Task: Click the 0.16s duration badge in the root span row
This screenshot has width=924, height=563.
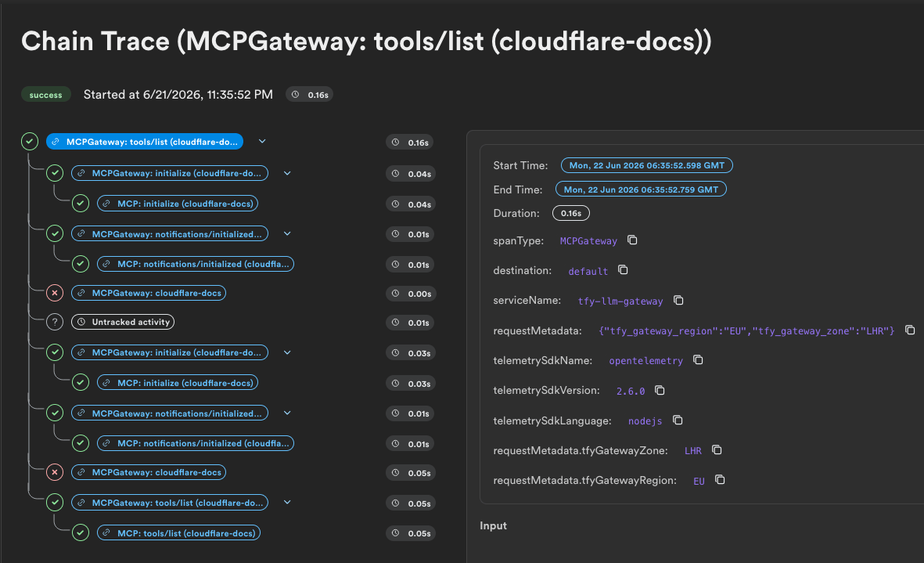Action: coord(410,142)
